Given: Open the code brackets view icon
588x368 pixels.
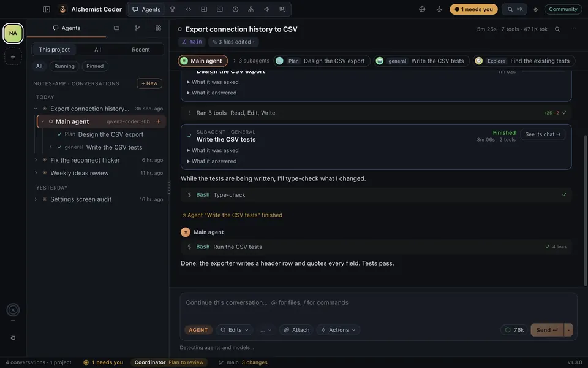Looking at the screenshot, I should pos(188,9).
